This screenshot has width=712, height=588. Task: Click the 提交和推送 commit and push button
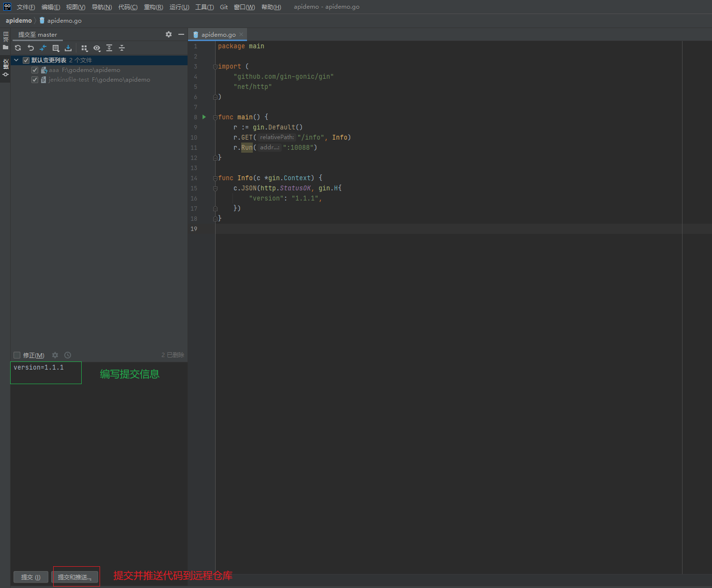click(75, 577)
